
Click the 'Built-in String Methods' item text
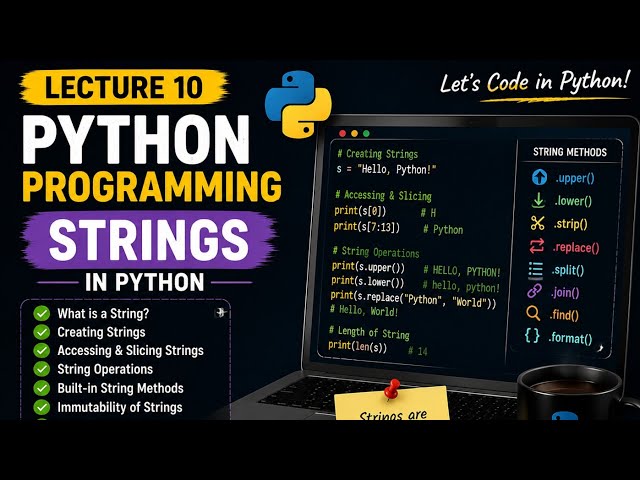point(120,388)
